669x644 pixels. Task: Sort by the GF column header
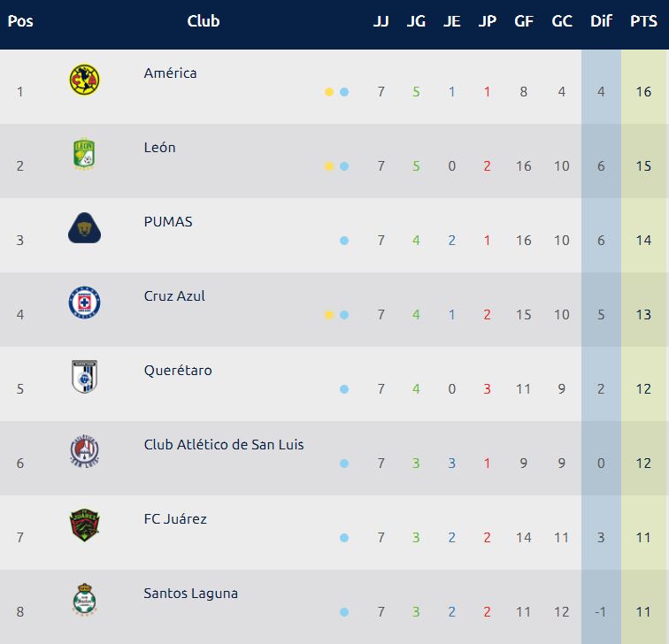(524, 21)
